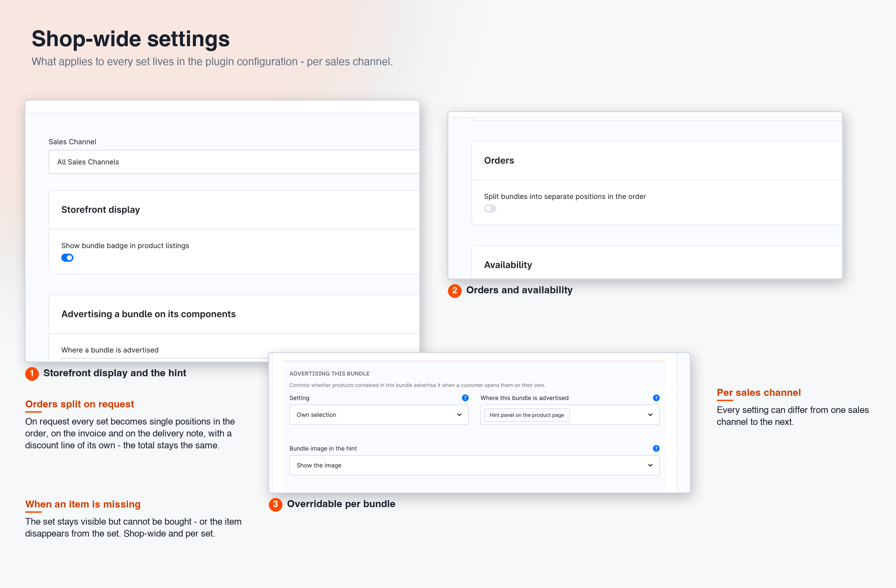Click the help icon next to Setting
The height and width of the screenshot is (588, 896).
(x=465, y=398)
